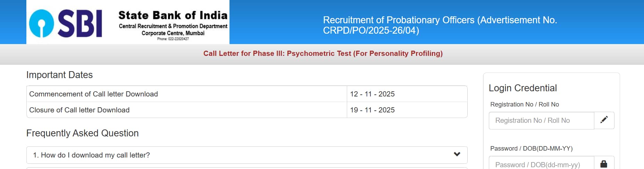644x169 pixels.
Task: Expand the call letter FAQ chevron
Action: [x=457, y=154]
